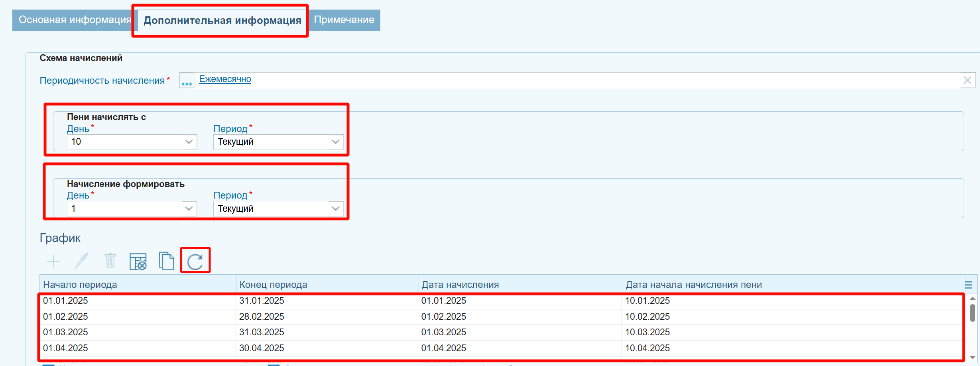Click the pencil edit icon
Viewport: 980px width, 366px height.
click(x=81, y=261)
